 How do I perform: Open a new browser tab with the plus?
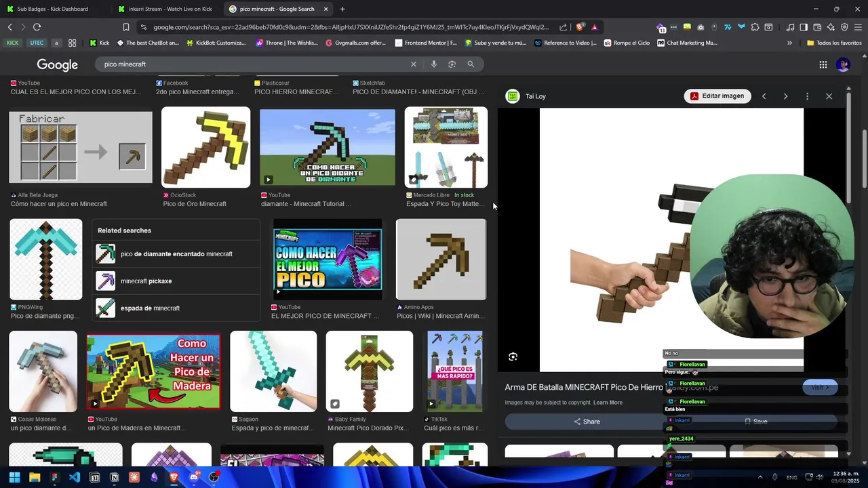coord(342,9)
